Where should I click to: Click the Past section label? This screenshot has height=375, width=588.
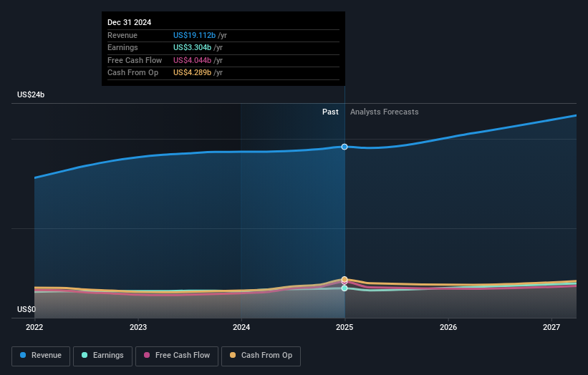330,112
